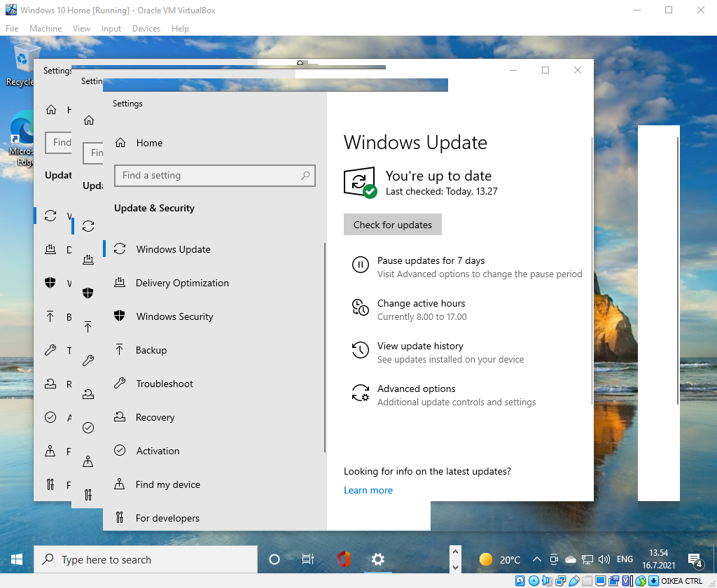Click the front Settings sidebar scrollbar
Viewport: 717px width, 588px height.
(325, 347)
